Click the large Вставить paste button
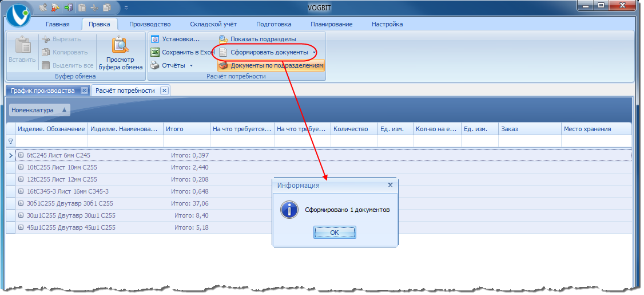 (22, 50)
